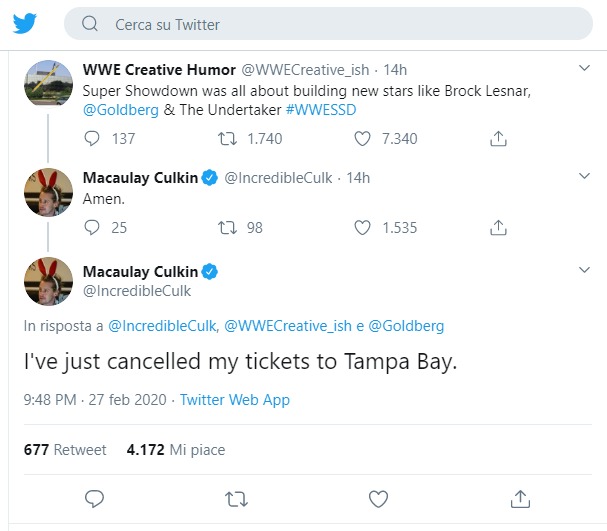Image resolution: width=607 pixels, height=531 pixels.
Task: Like the Tampa Bay tickets tweet
Action: (379, 497)
